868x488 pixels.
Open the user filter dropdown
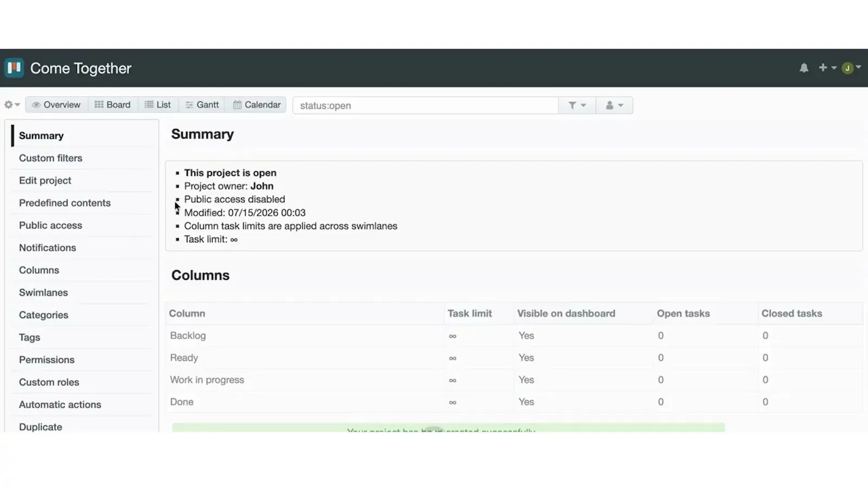pos(614,105)
